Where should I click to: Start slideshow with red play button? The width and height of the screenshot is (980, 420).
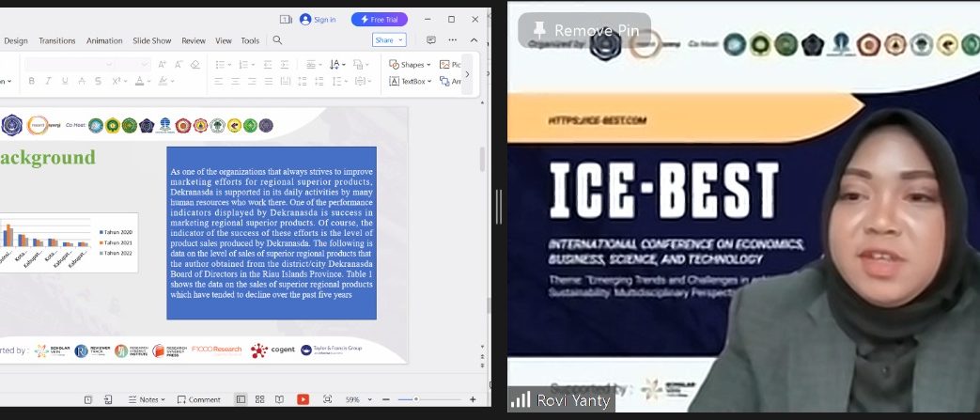(303, 399)
